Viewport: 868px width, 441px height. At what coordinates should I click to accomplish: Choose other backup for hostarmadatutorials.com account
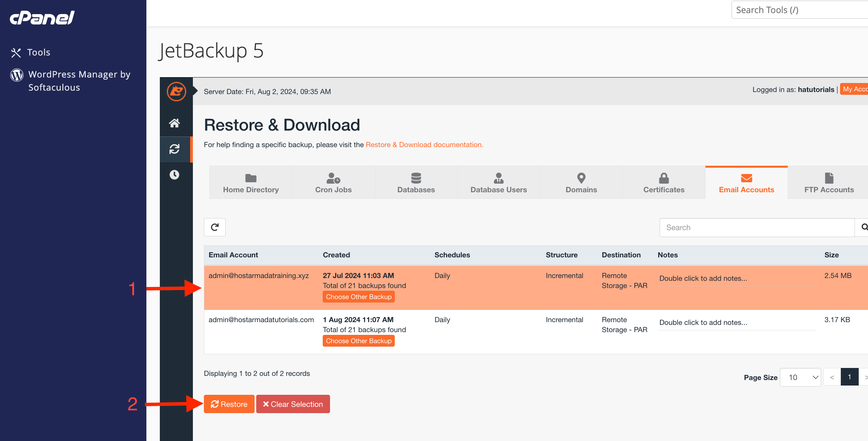359,341
